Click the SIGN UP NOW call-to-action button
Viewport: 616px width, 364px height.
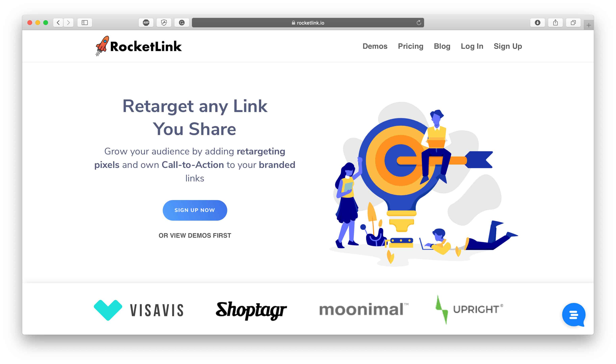tap(194, 210)
